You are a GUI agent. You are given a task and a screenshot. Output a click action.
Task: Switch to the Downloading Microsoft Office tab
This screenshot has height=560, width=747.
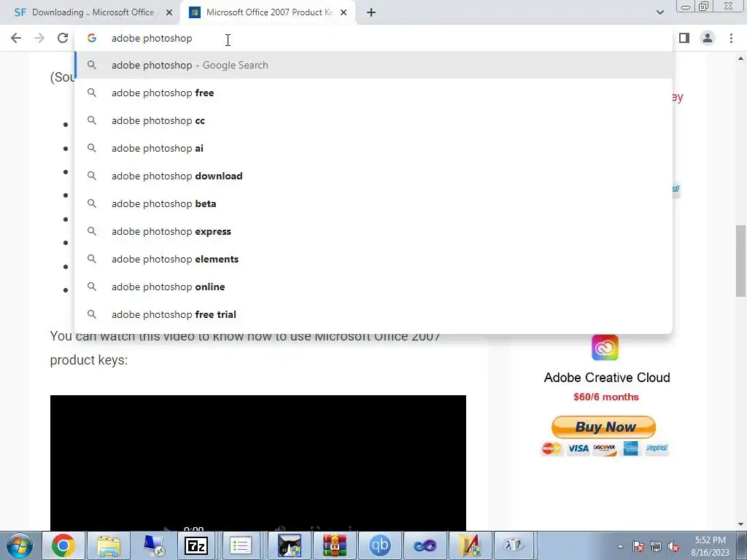pyautogui.click(x=90, y=12)
